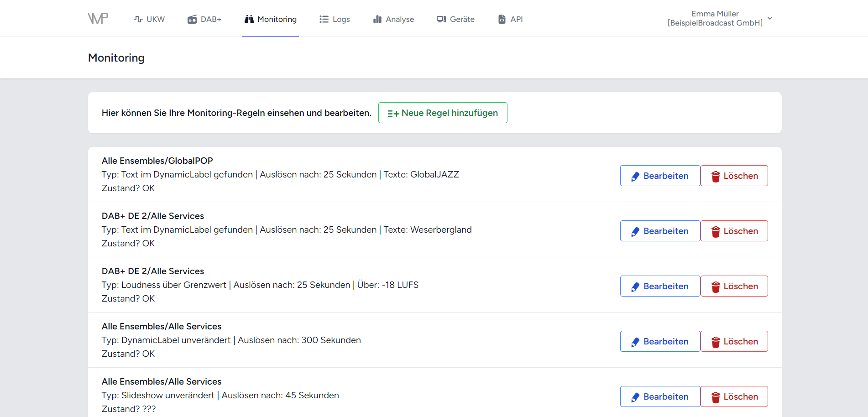Click the Monitoring binoculars icon

click(x=249, y=19)
